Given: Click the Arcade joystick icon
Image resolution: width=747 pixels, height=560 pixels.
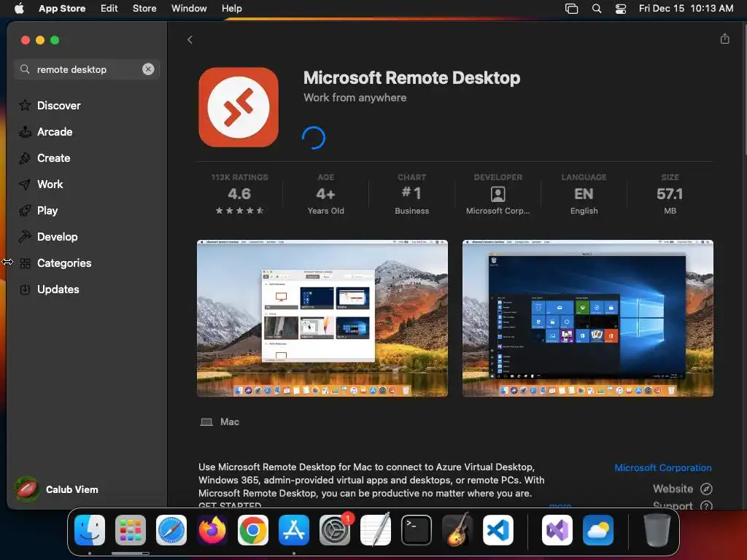Looking at the screenshot, I should coord(25,131).
